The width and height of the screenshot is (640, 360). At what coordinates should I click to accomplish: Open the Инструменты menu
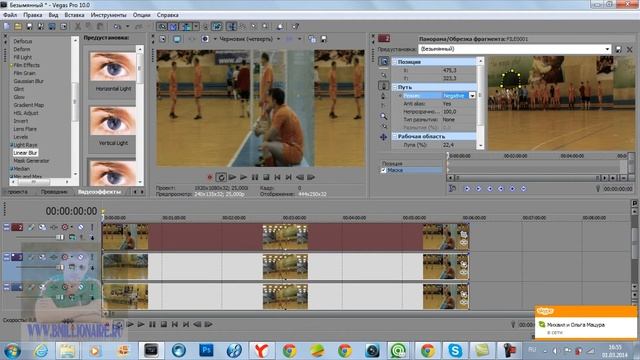pyautogui.click(x=109, y=15)
